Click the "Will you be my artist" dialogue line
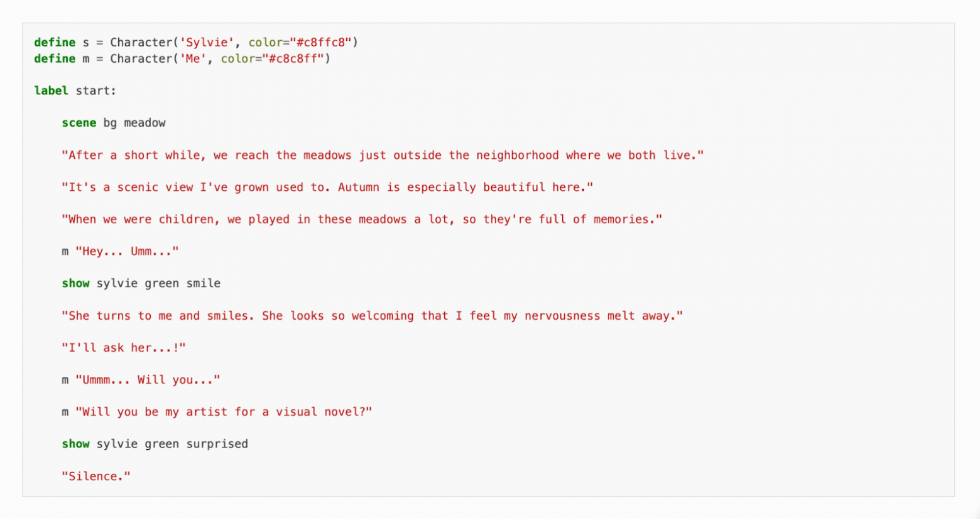This screenshot has height=519, width=980. tap(224, 412)
